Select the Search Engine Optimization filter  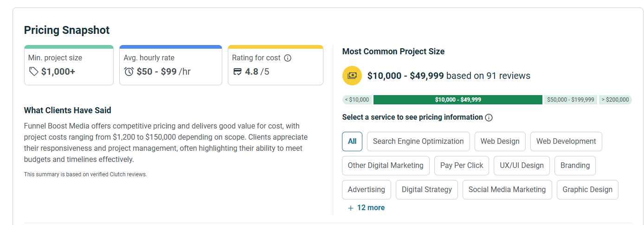(x=419, y=141)
